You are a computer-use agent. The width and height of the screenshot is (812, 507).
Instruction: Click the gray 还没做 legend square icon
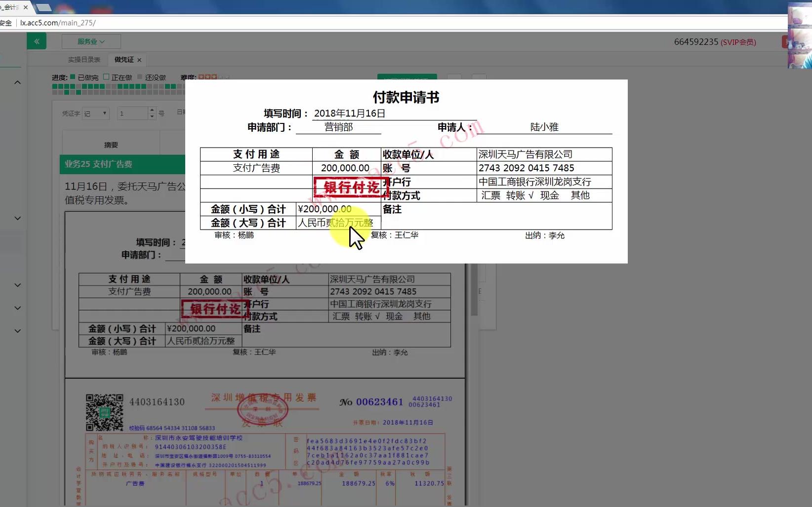tap(140, 77)
